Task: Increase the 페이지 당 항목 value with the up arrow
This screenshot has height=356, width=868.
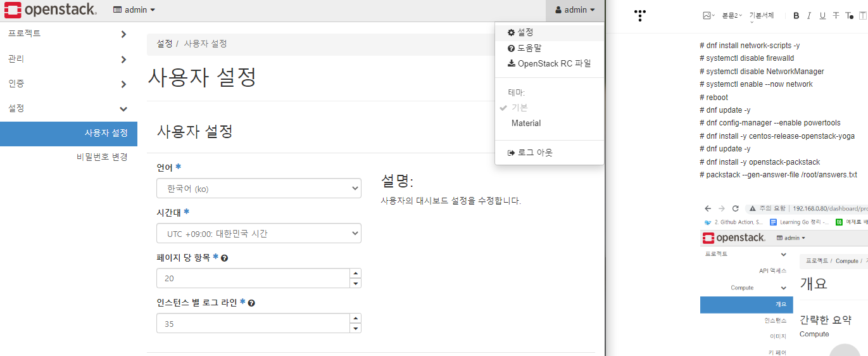Action: tap(356, 273)
